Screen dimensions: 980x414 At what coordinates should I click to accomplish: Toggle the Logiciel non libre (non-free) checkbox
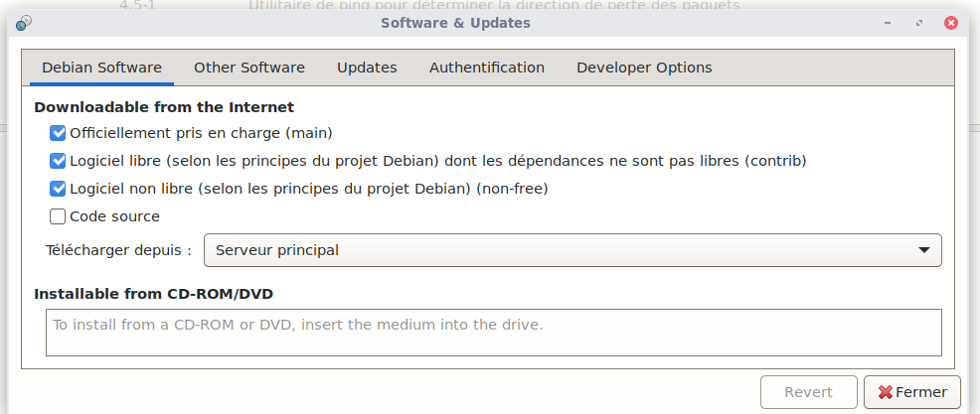pos(58,189)
